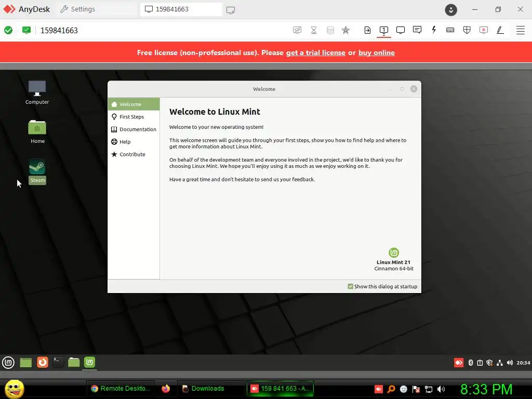This screenshot has width=532, height=399.
Task: Maximize the Linux Mint Welcome dialog
Action: [x=402, y=89]
